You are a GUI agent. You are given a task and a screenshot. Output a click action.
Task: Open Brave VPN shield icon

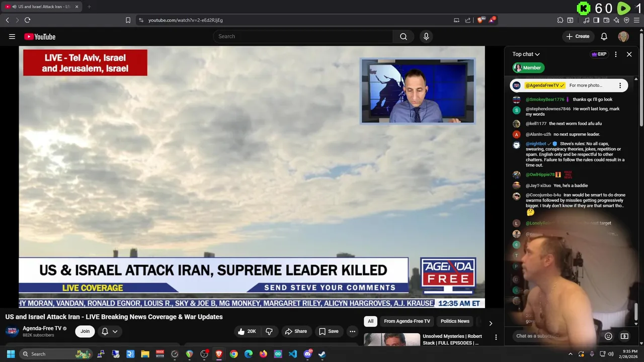click(x=626, y=20)
